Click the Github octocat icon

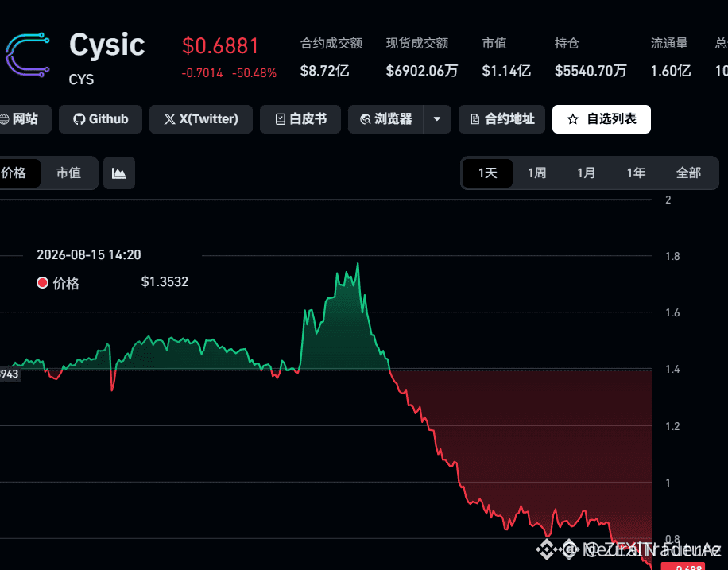pyautogui.click(x=79, y=119)
